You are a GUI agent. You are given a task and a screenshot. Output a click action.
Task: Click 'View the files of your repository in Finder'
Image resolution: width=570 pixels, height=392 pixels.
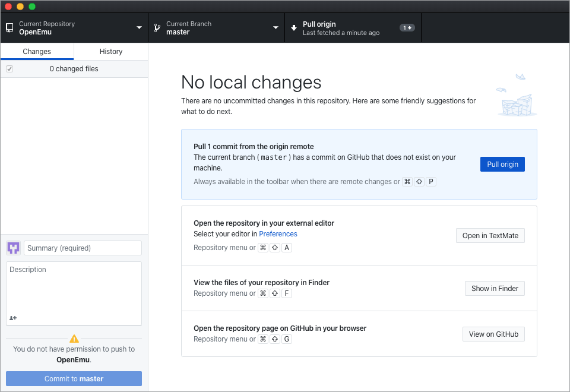click(261, 283)
